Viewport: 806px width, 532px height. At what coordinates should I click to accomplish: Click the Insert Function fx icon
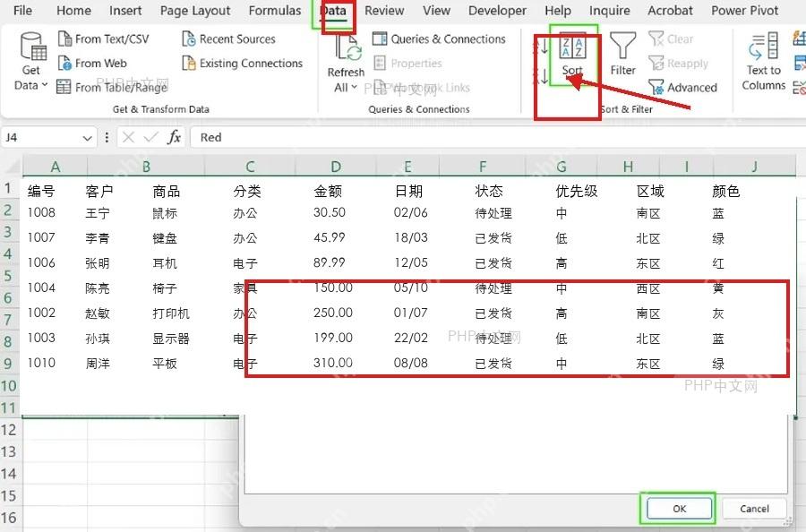click(175, 137)
